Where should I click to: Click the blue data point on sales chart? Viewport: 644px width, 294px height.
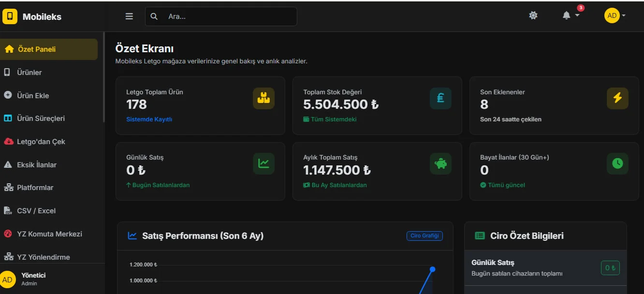433,269
